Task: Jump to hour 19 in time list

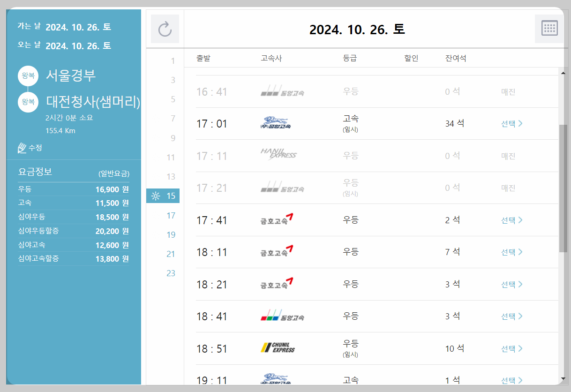Action: [171, 234]
